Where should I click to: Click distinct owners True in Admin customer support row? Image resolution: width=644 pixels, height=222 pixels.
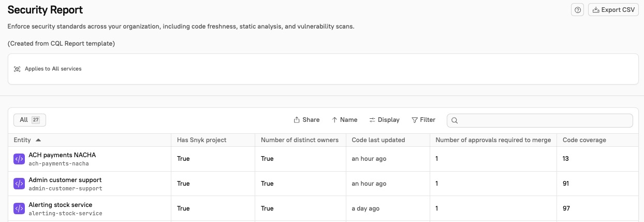coord(267,184)
